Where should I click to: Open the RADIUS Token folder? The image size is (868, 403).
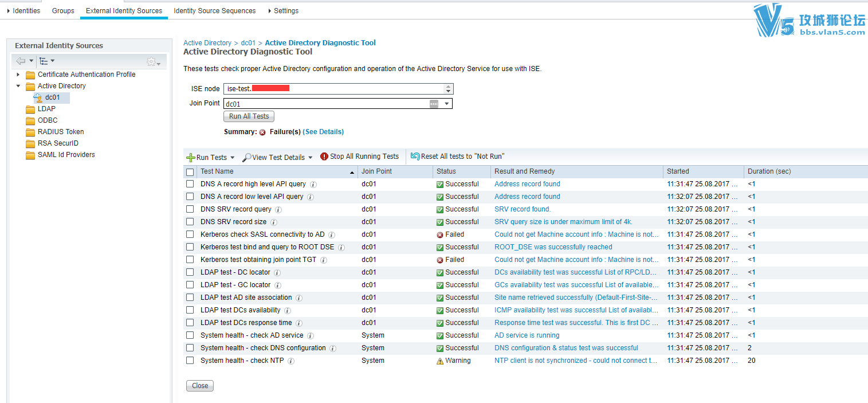[x=61, y=132]
